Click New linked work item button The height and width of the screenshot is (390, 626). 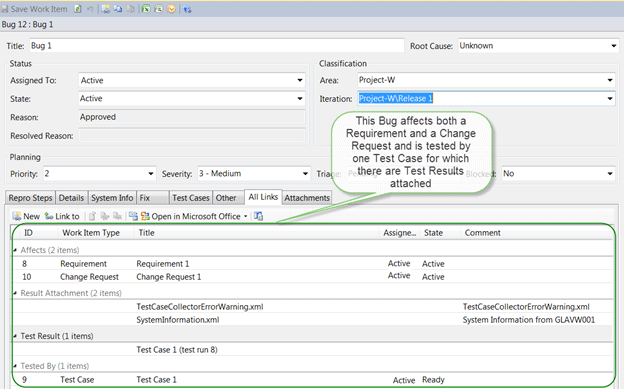point(26,216)
